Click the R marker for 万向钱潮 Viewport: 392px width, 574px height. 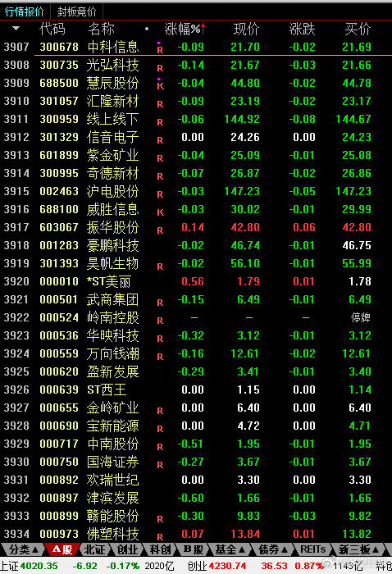click(x=160, y=357)
